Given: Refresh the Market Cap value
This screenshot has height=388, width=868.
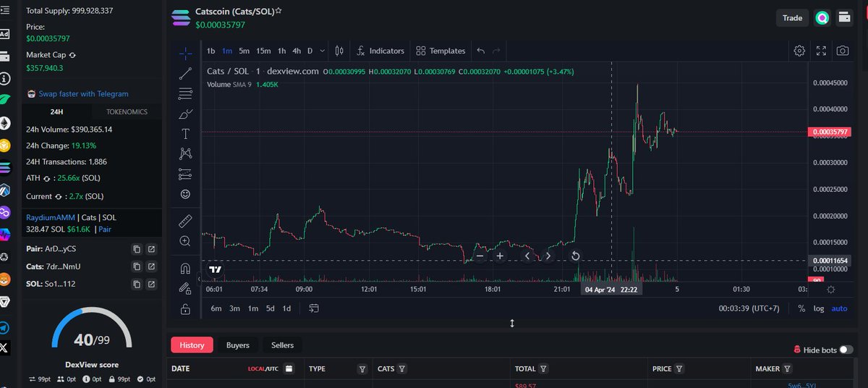Looking at the screenshot, I should coord(72,55).
